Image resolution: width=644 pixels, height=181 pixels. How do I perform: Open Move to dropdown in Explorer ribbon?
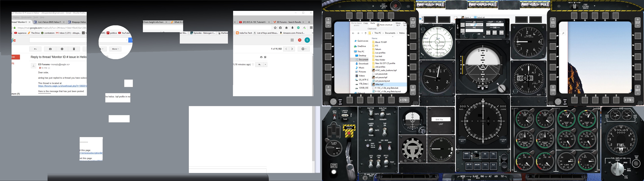[398, 24]
